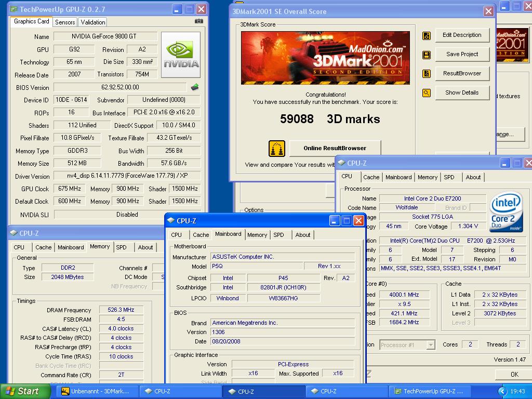Click the 59088 3D marks score text
The image size is (532, 399).
pos(330,119)
